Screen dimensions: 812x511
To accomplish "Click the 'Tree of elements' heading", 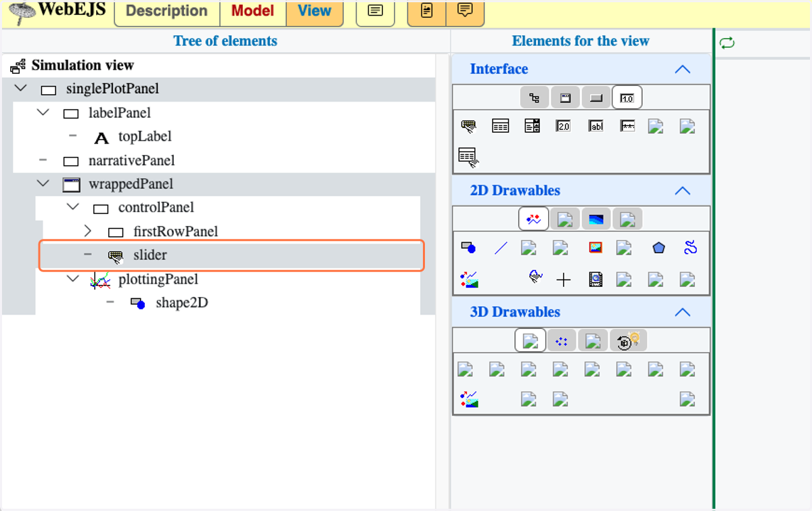I will [x=225, y=41].
